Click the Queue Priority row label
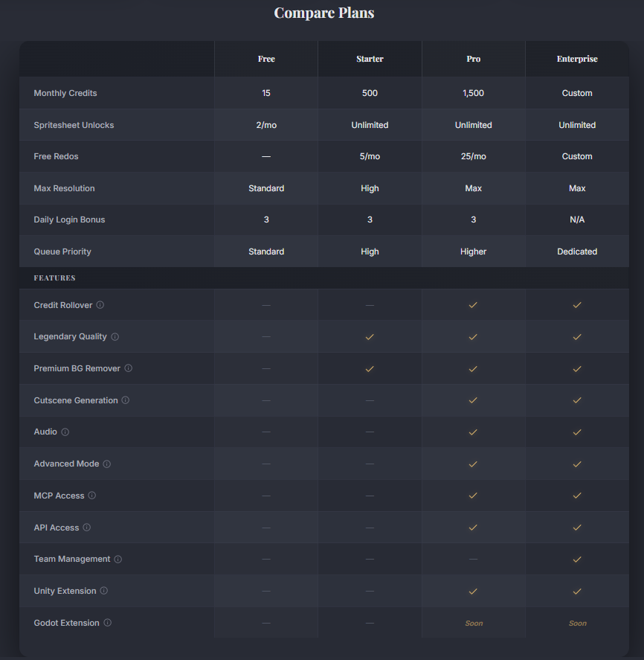Viewport: 644px width, 660px height. (62, 251)
